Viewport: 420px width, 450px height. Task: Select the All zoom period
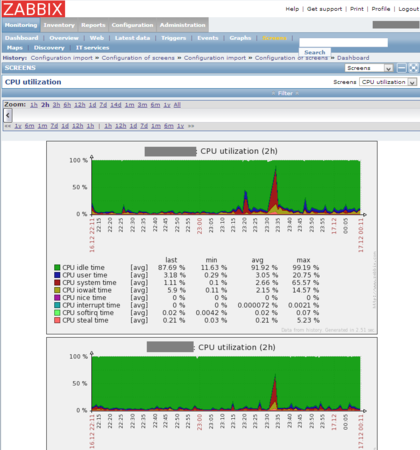[177, 105]
